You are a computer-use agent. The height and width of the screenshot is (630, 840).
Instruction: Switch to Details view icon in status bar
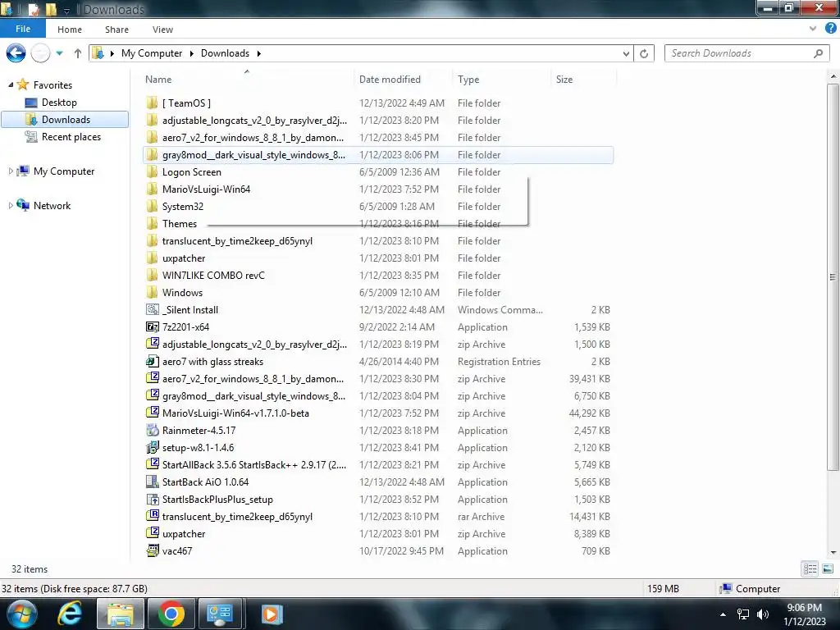[810, 569]
